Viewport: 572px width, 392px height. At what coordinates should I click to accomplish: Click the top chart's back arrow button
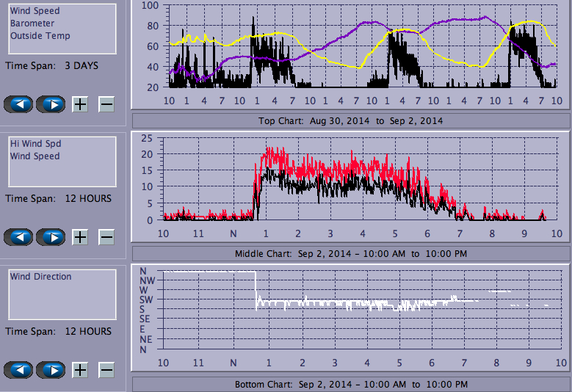pos(18,104)
